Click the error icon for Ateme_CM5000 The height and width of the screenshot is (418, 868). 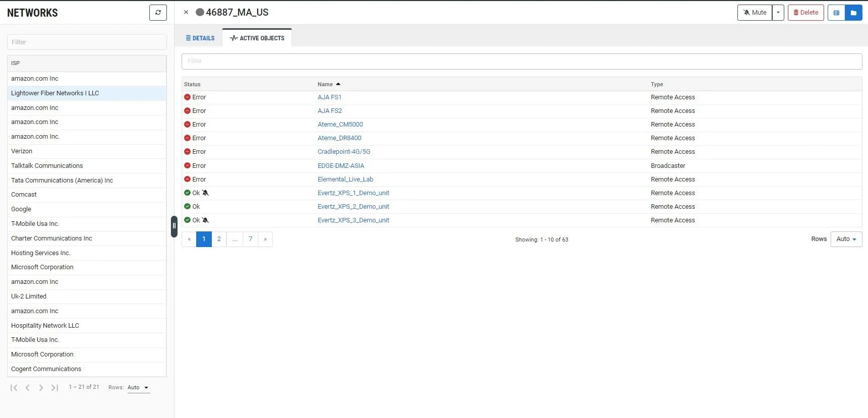(187, 125)
